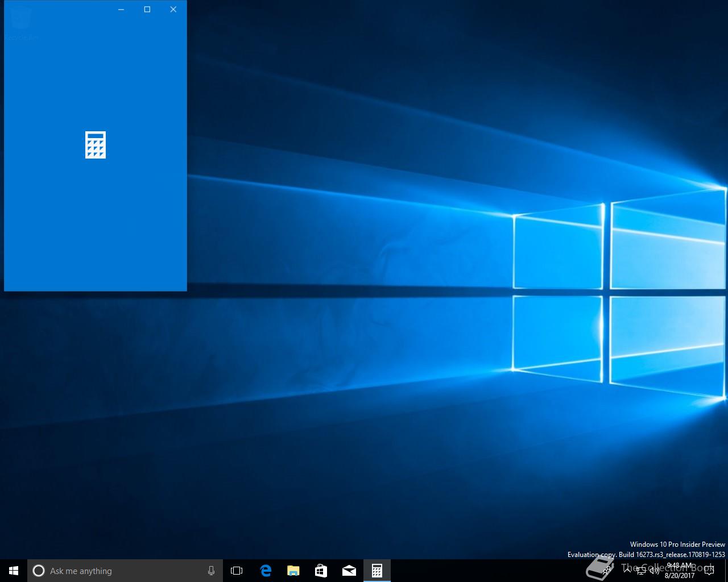Open the network status tray icon
The image size is (728, 582).
641,571
